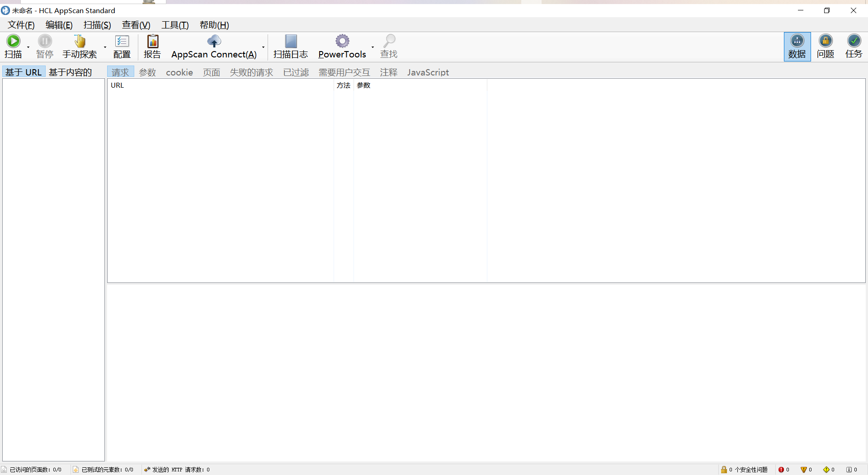Click the yellow low-severity count icon
The image size is (868, 475).
(826, 470)
